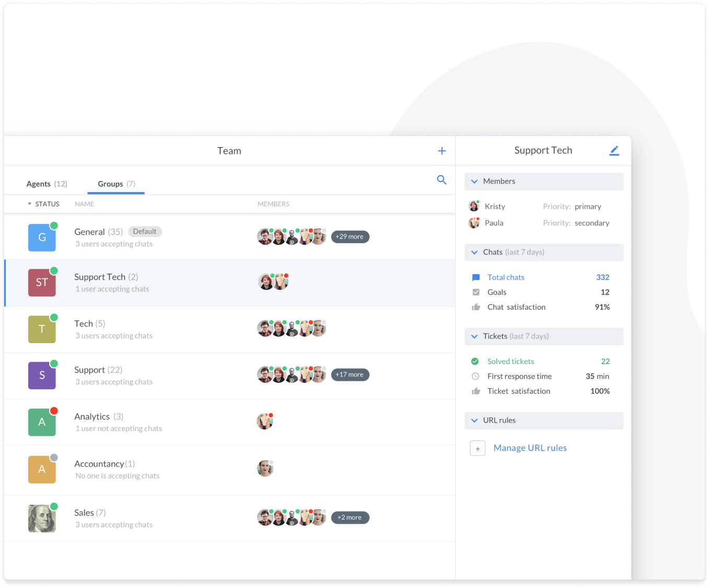Click the General group G avatar

(42, 238)
